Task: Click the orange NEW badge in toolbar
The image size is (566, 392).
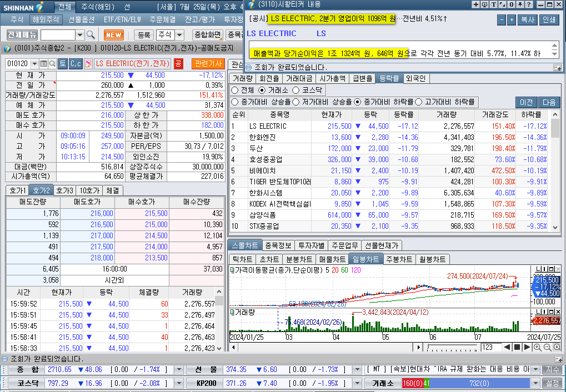Action: point(114,34)
